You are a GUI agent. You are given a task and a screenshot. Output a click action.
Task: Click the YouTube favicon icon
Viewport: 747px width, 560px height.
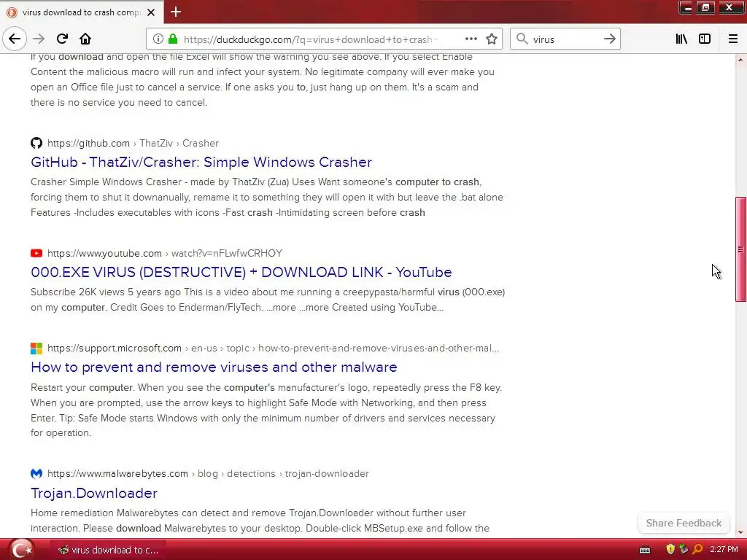36,253
